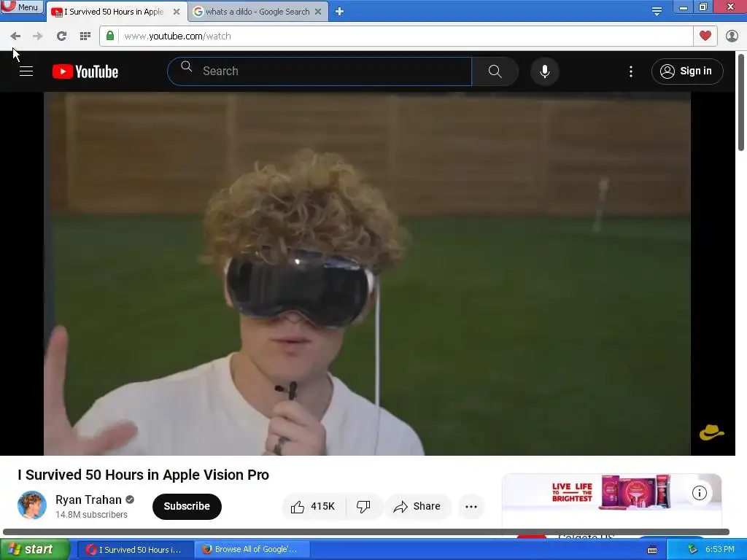Close the Google Search tab
Image resolution: width=747 pixels, height=560 pixels.
[318, 12]
